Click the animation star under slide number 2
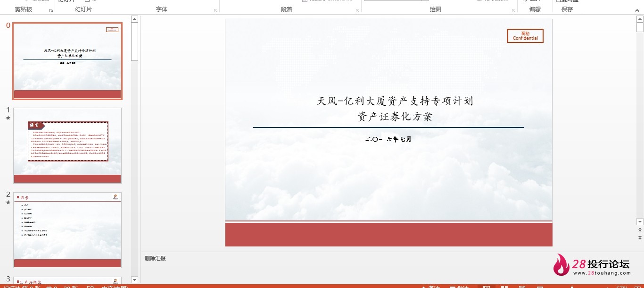 click(8, 203)
